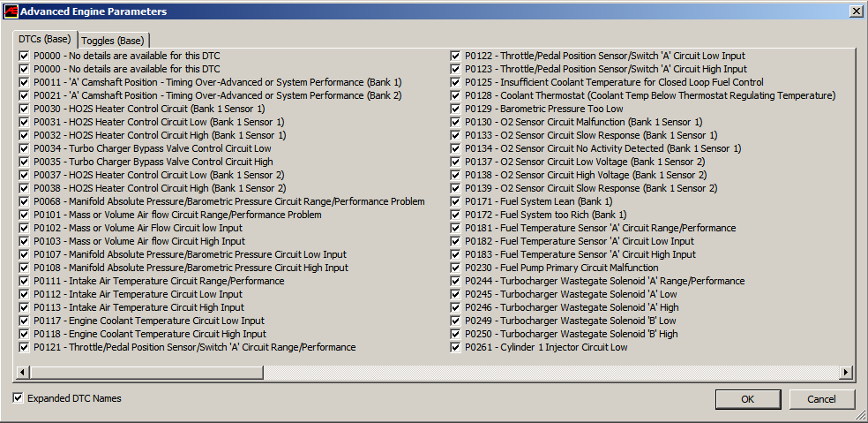
Task: Uncheck P0011 Camshaft Position Bank 1 DTC
Action: coord(24,82)
